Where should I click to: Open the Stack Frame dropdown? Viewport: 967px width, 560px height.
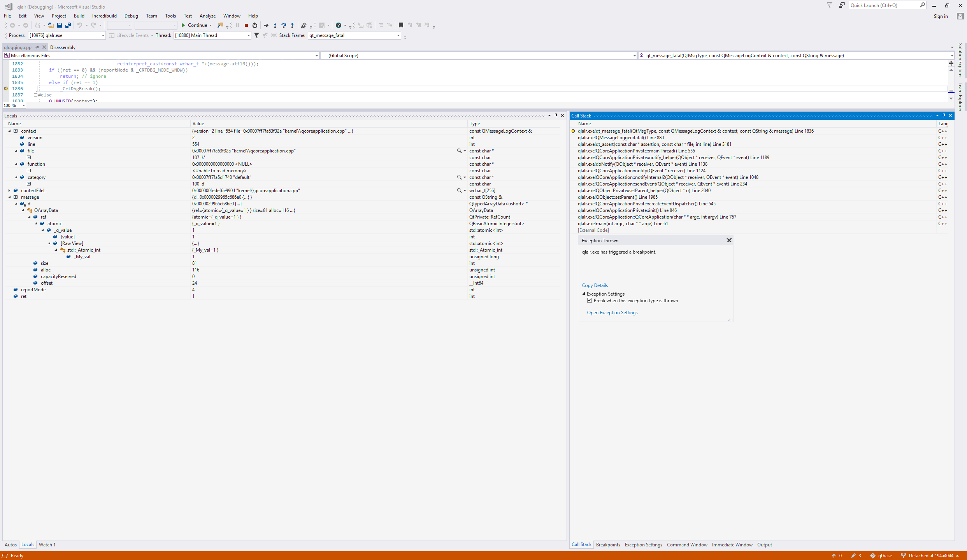[398, 35]
